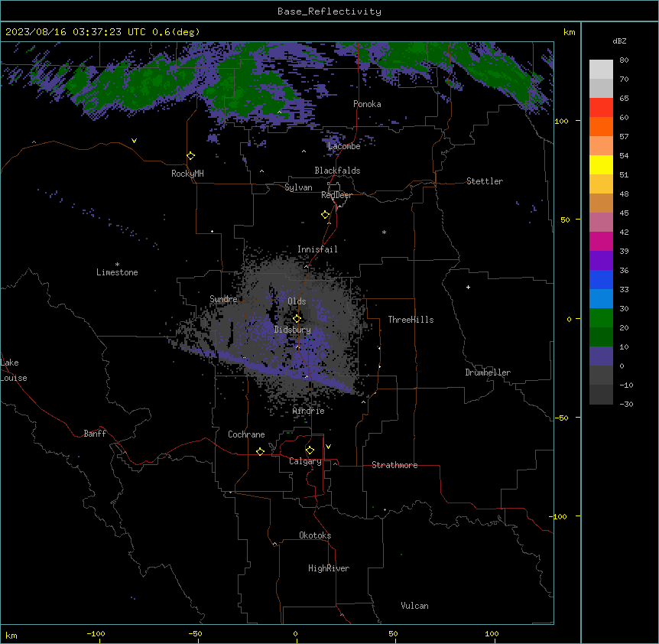Click the Sundre label
Viewport: 659px width, 644px height.
tap(223, 299)
